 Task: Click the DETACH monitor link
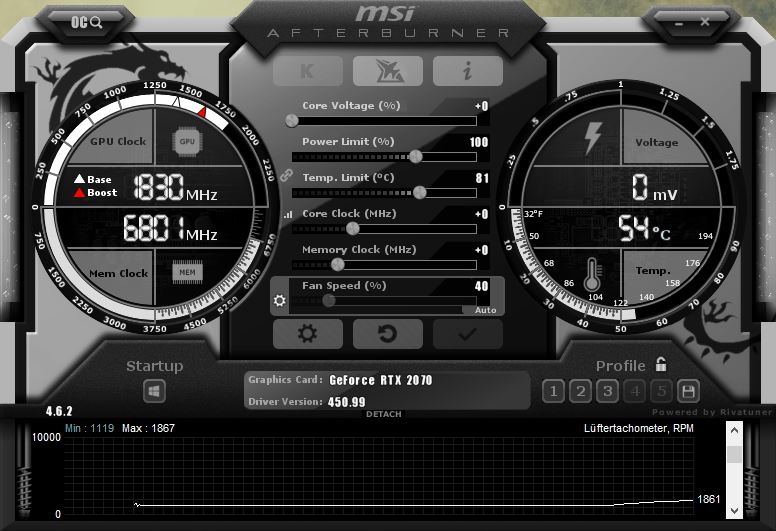click(384, 414)
